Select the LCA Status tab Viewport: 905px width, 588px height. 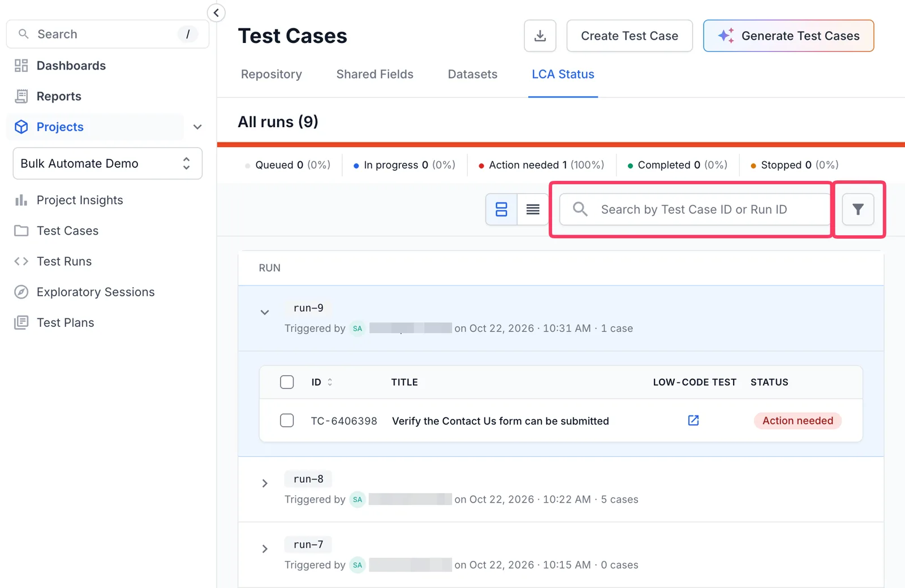(563, 74)
